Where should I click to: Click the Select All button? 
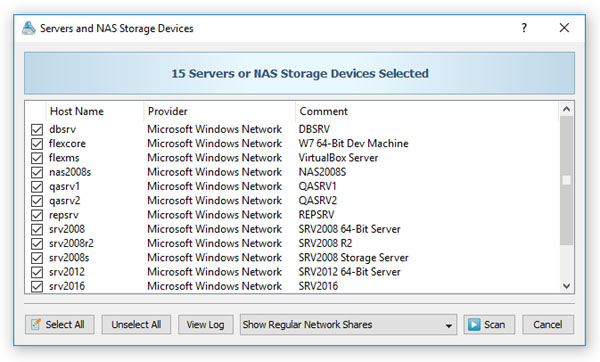pos(60,324)
